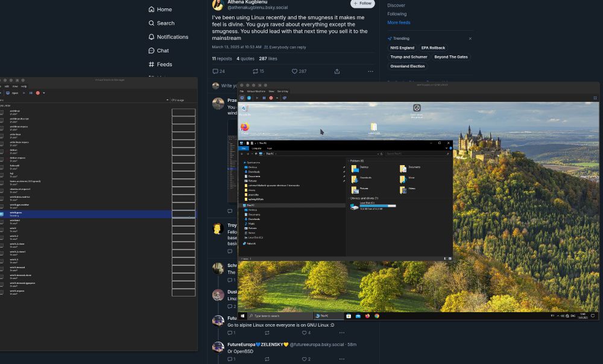Open the Windows Start menu in the VM

242,316
